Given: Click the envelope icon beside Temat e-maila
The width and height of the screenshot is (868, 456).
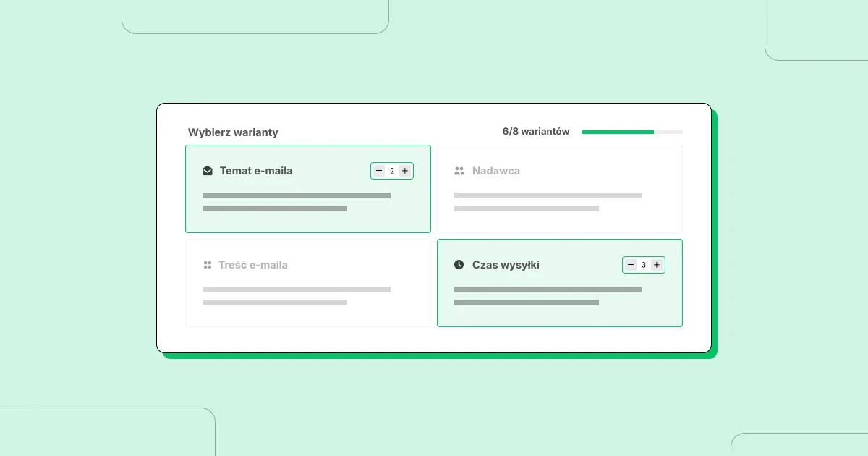Looking at the screenshot, I should pos(208,171).
